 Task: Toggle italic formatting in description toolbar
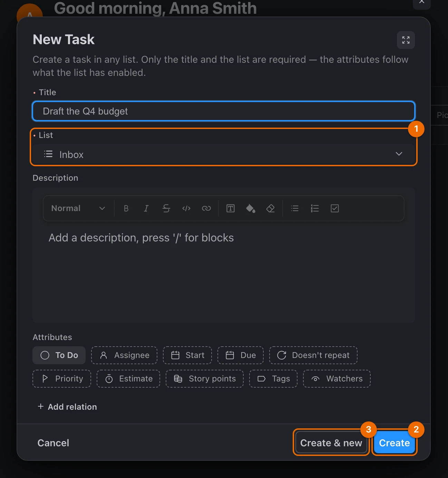[x=146, y=208]
